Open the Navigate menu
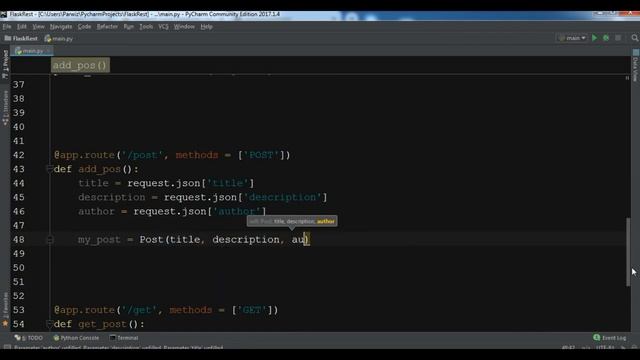Screen dimensions: 640x360 pyautogui.click(x=61, y=27)
